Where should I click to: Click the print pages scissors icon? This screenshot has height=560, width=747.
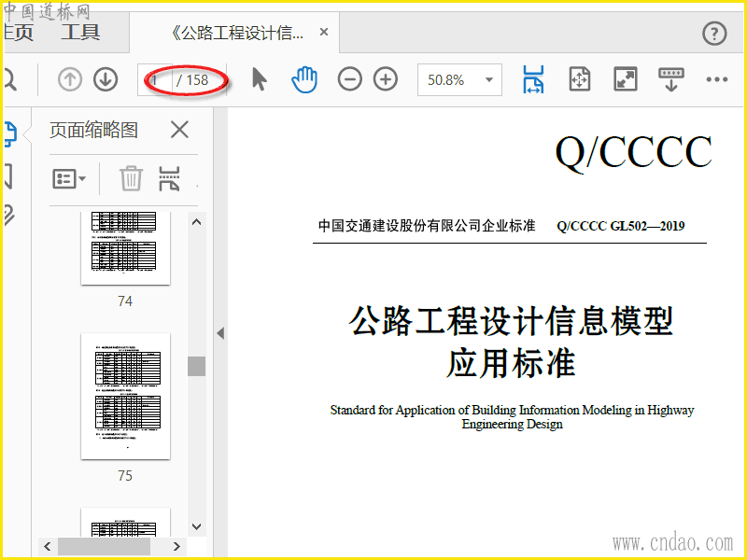(169, 179)
